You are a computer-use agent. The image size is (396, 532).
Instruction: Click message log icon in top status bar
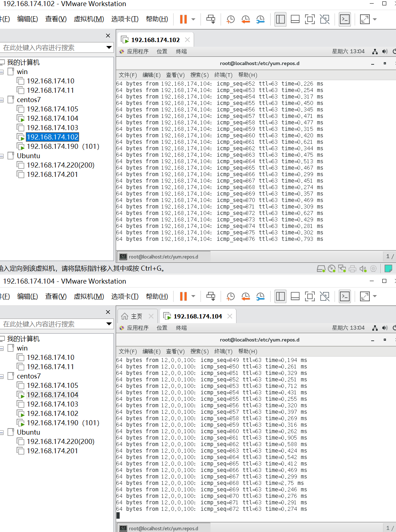tap(388, 269)
